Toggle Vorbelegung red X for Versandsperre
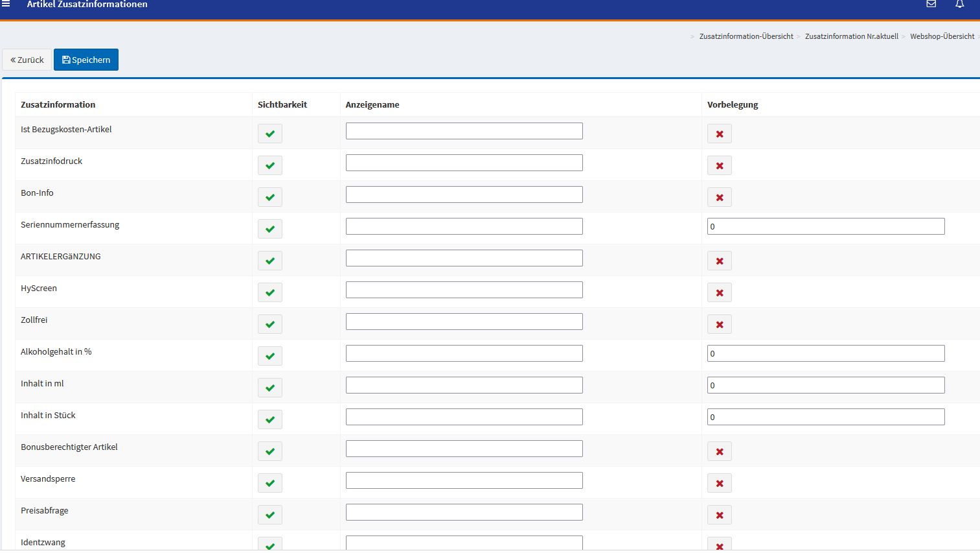Viewport: 980px width, 553px height. (x=719, y=484)
